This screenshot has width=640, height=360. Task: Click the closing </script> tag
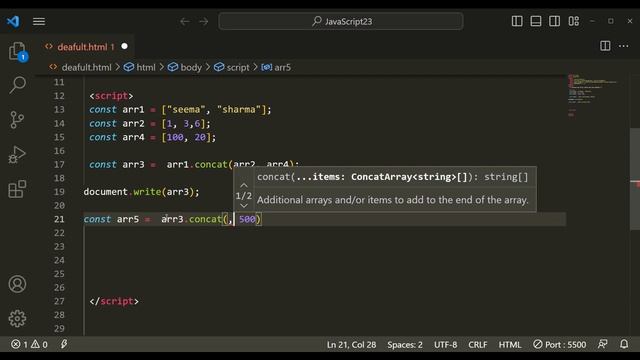pos(114,301)
